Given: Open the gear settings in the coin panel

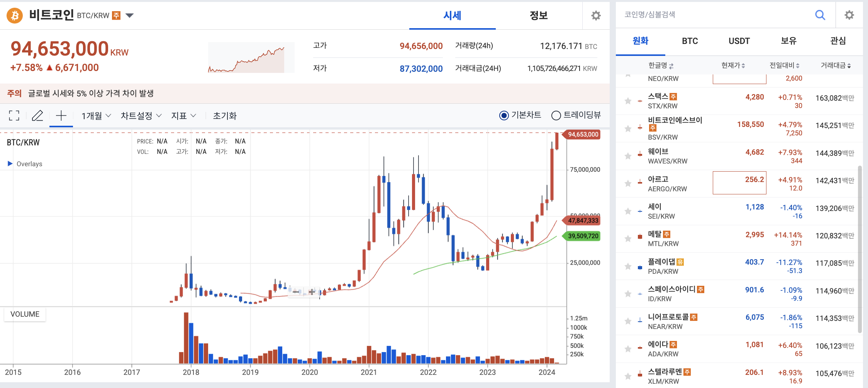Looking at the screenshot, I should (x=849, y=15).
